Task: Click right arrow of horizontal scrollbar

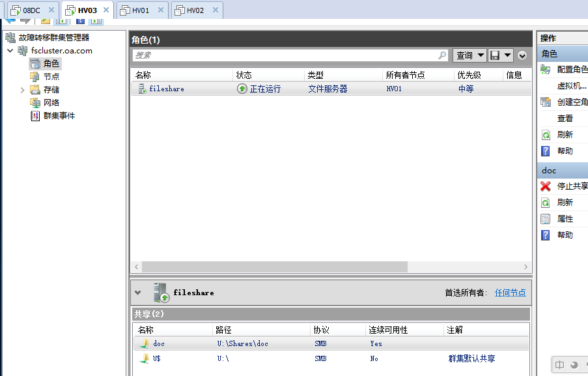Action: pyautogui.click(x=525, y=267)
